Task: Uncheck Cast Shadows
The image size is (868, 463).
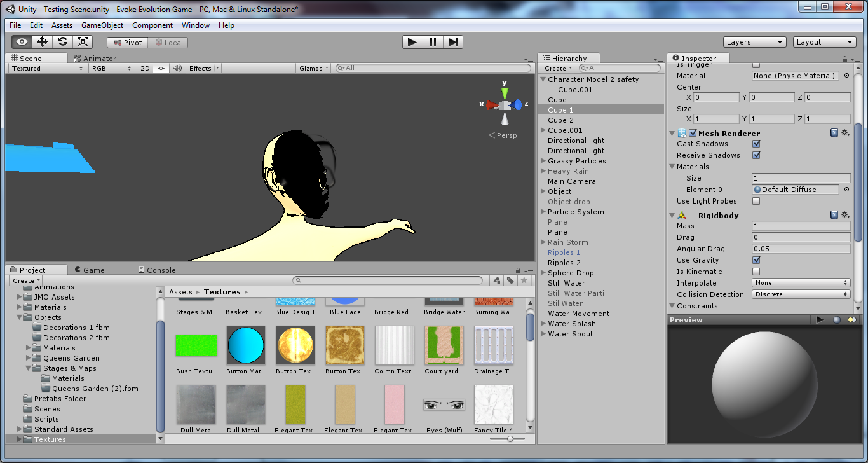Action: pos(756,144)
